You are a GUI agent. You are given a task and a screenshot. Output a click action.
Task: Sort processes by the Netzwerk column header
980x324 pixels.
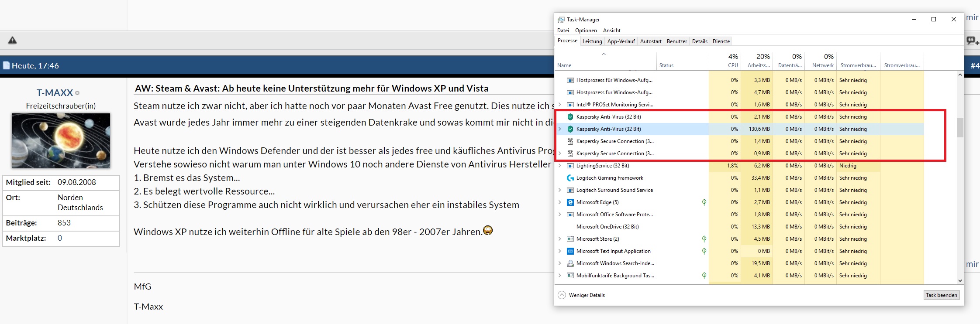tap(821, 61)
